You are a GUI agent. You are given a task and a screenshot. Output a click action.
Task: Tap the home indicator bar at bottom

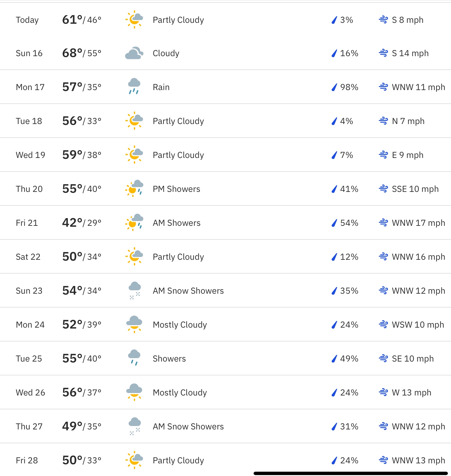point(350,473)
